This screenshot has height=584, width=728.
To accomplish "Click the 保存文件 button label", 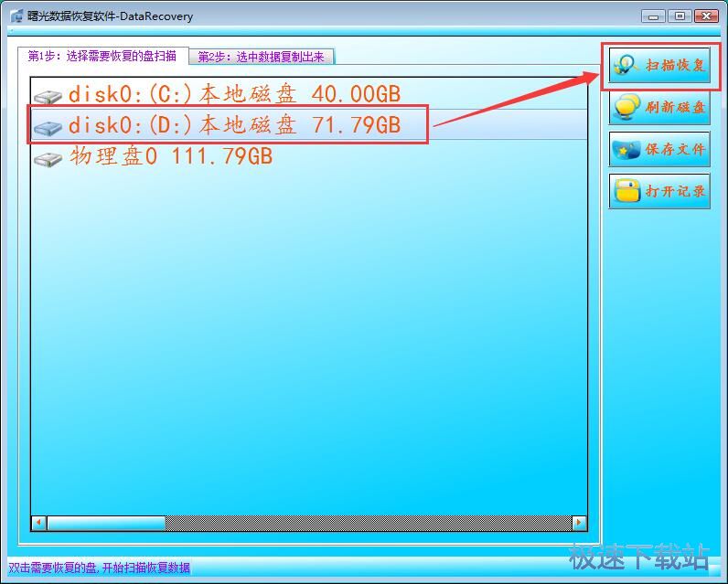I will [x=675, y=149].
